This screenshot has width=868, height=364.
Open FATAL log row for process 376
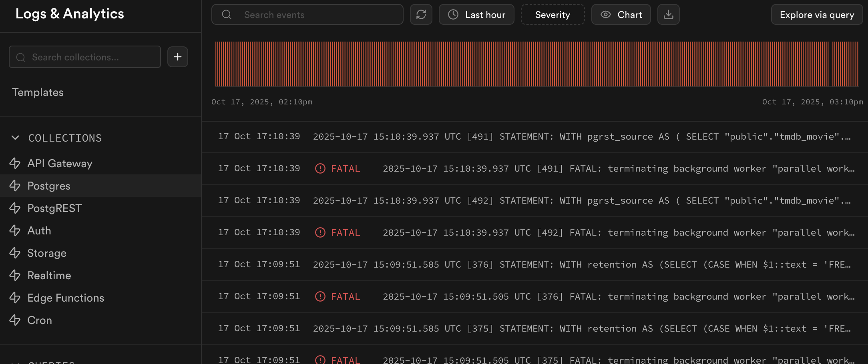pyautogui.click(x=535, y=296)
